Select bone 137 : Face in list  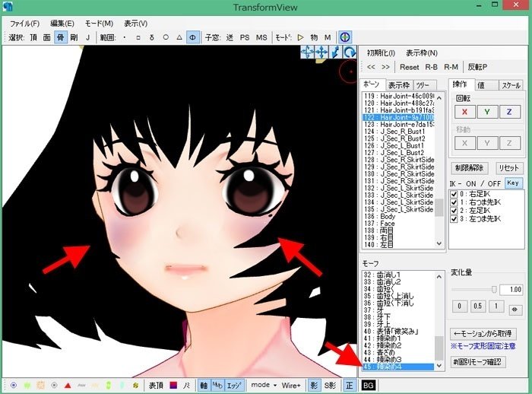pos(398,224)
